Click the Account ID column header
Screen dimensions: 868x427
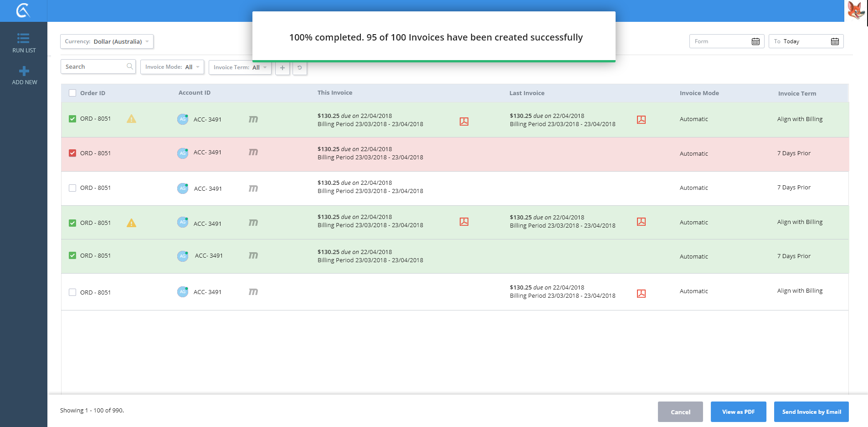click(x=194, y=93)
